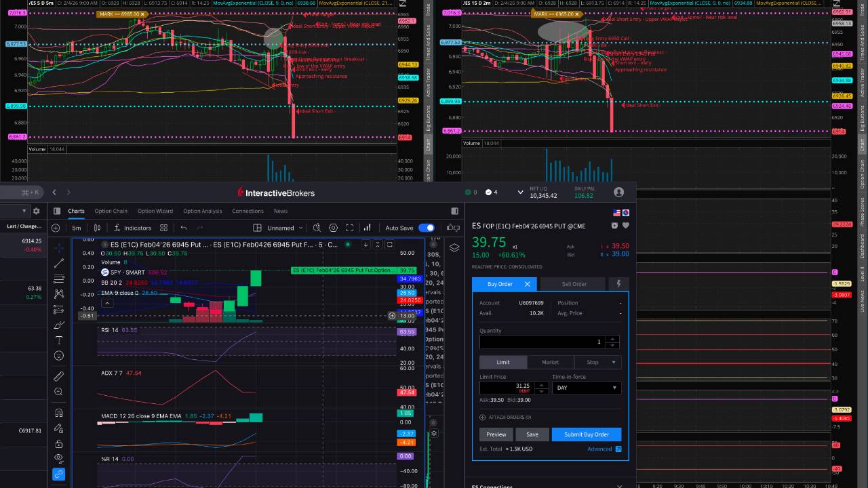This screenshot has width=868, height=488.
Task: Toggle stay-in-drawing-mode pencil lock
Action: click(x=59, y=428)
